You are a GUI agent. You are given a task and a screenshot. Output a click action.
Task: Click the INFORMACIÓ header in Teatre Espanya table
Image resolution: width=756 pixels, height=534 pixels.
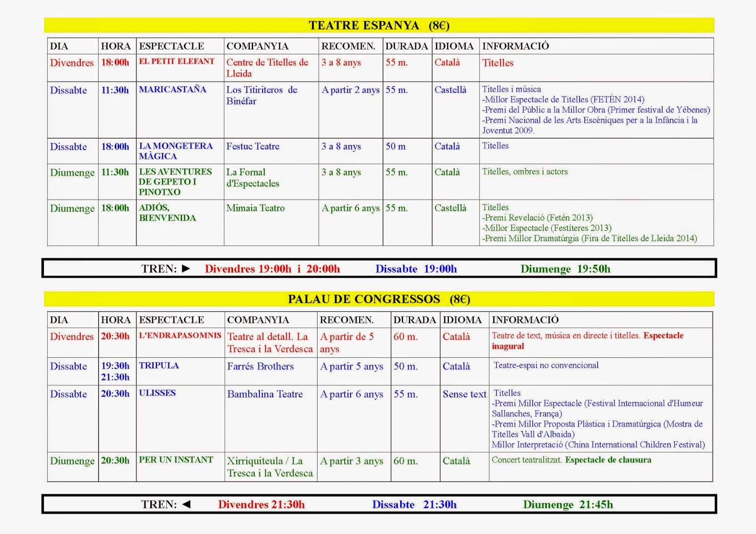coord(515,46)
